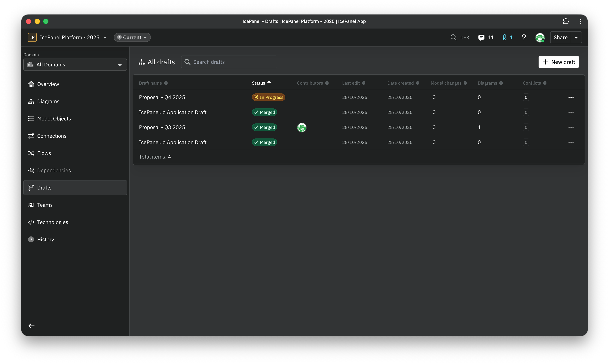The height and width of the screenshot is (364, 609).
Task: Go to Dependencies in sidebar
Action: click(54, 171)
